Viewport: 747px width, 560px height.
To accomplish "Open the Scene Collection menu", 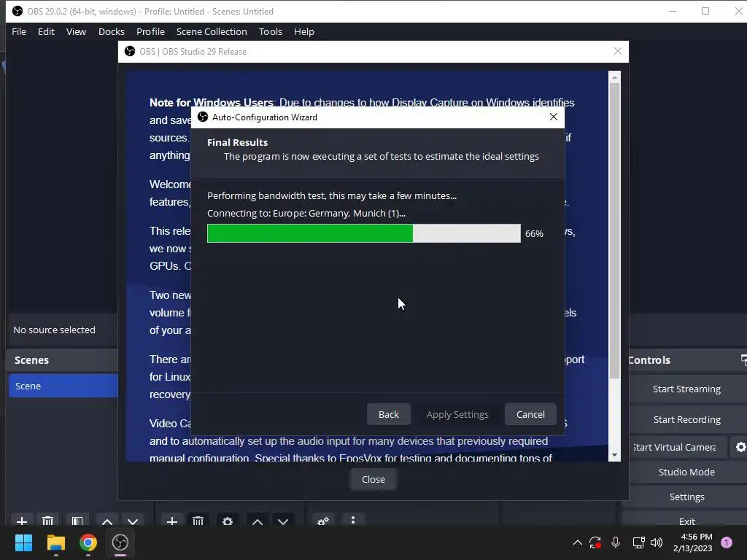I will 212,31.
